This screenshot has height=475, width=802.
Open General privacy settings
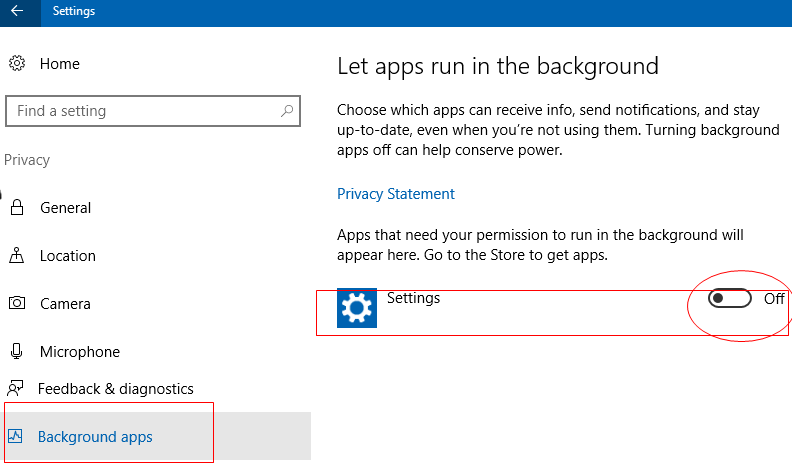65,208
